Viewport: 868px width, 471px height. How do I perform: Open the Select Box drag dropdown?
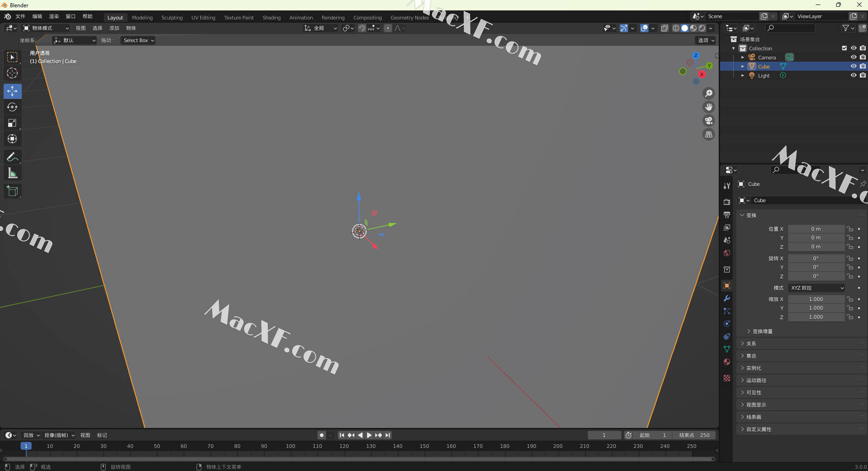click(x=138, y=40)
